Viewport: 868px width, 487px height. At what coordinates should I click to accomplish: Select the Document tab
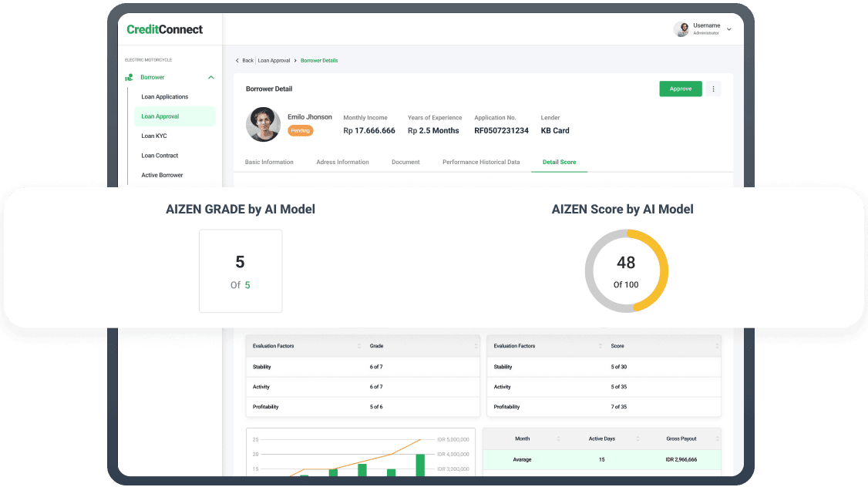[x=405, y=162]
